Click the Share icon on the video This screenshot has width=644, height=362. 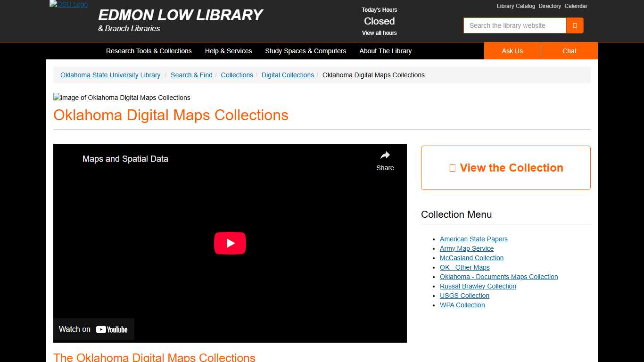click(x=385, y=156)
